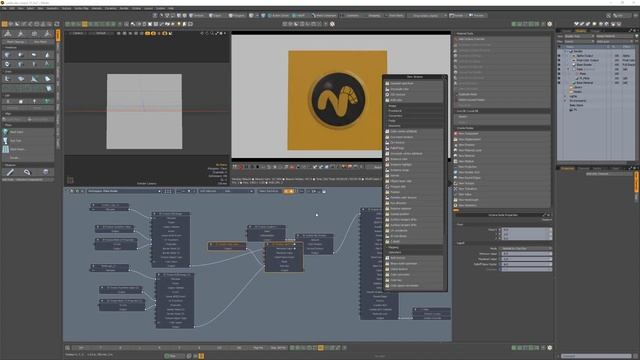
Task: Switch to the highlighted Shading tab
Action: pos(581,31)
